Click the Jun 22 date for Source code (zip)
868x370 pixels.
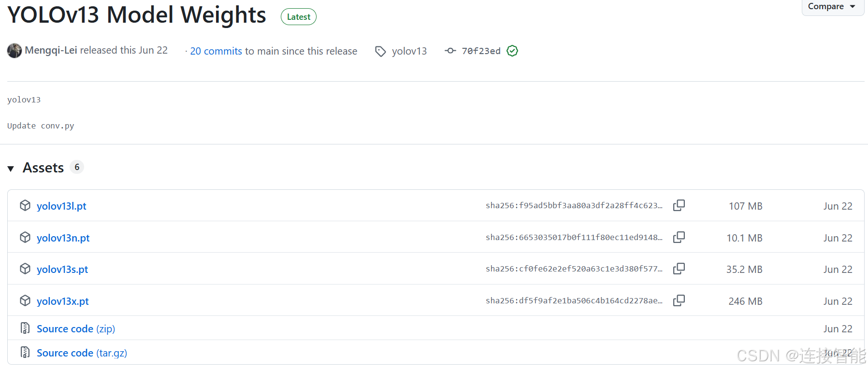tap(838, 329)
